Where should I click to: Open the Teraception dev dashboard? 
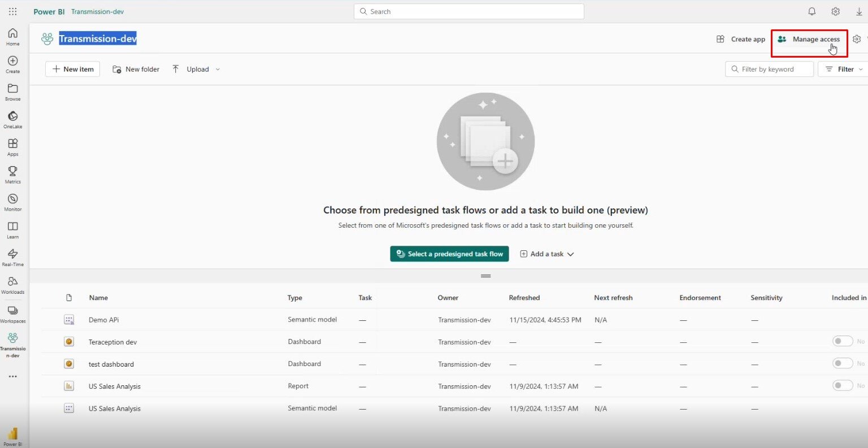coord(113,342)
